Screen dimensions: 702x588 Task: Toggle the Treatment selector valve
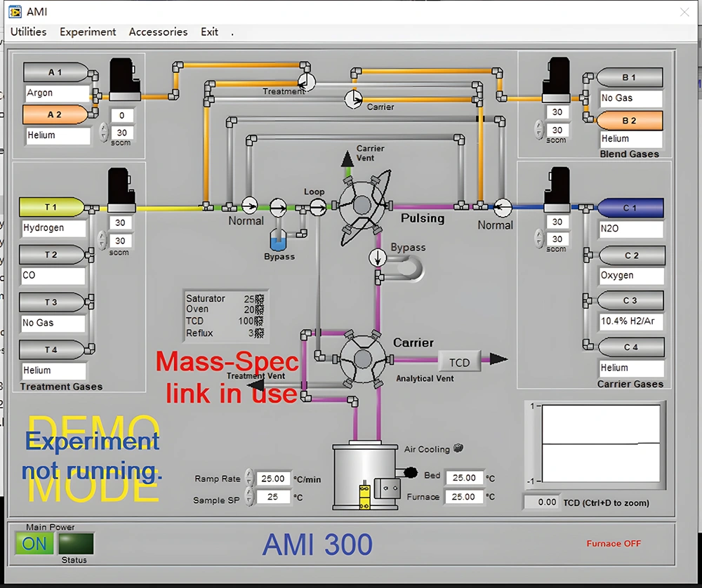click(x=307, y=81)
